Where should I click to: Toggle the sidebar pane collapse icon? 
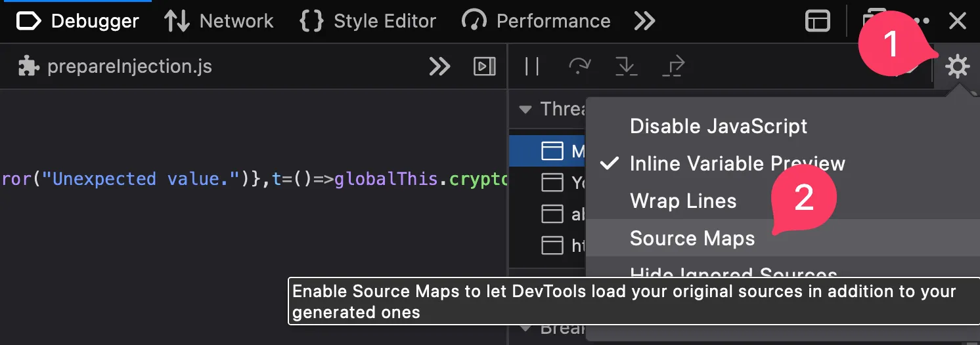484,66
